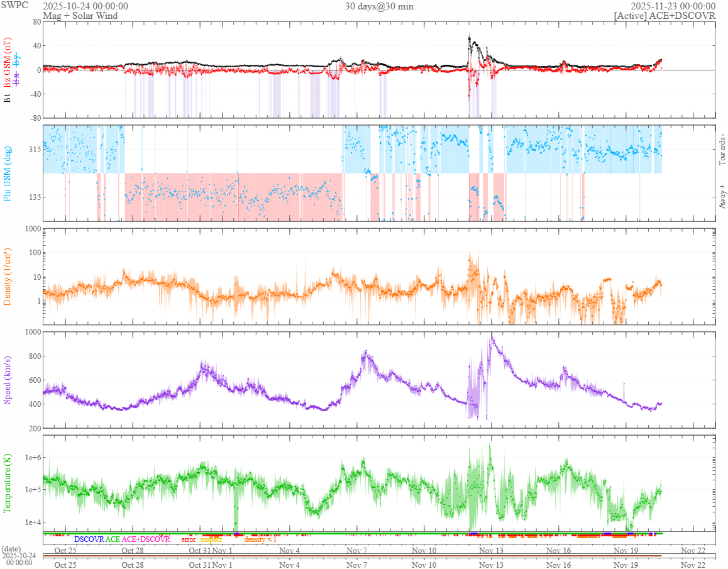Click the '[Active] ACE+DSCOVR' source label
This screenshot has width=728, height=569.
[665, 15]
